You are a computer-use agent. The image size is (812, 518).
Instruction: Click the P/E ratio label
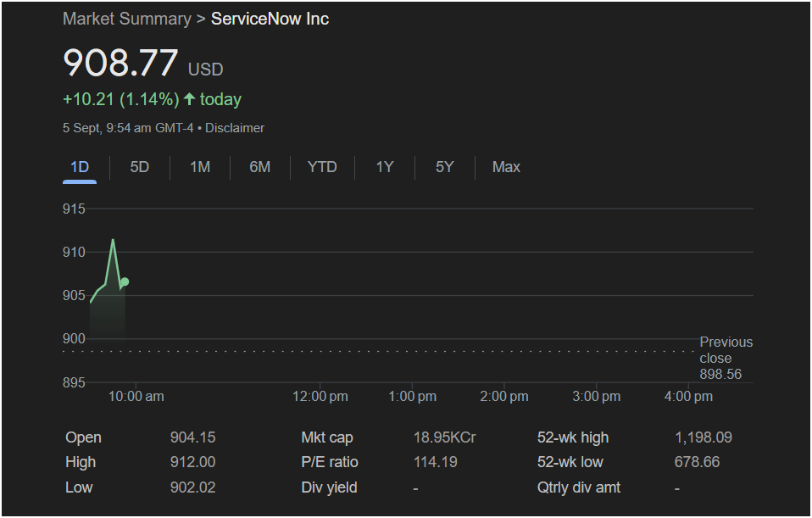(x=330, y=462)
